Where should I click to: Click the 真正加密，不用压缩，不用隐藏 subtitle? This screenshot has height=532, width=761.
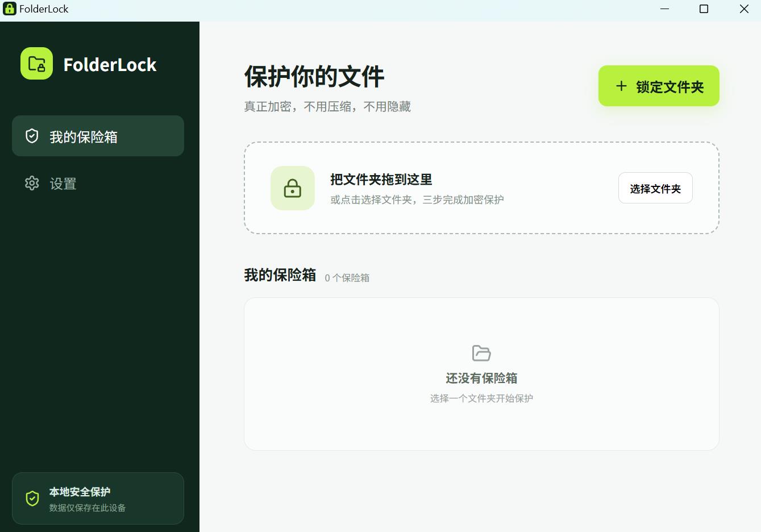(327, 107)
